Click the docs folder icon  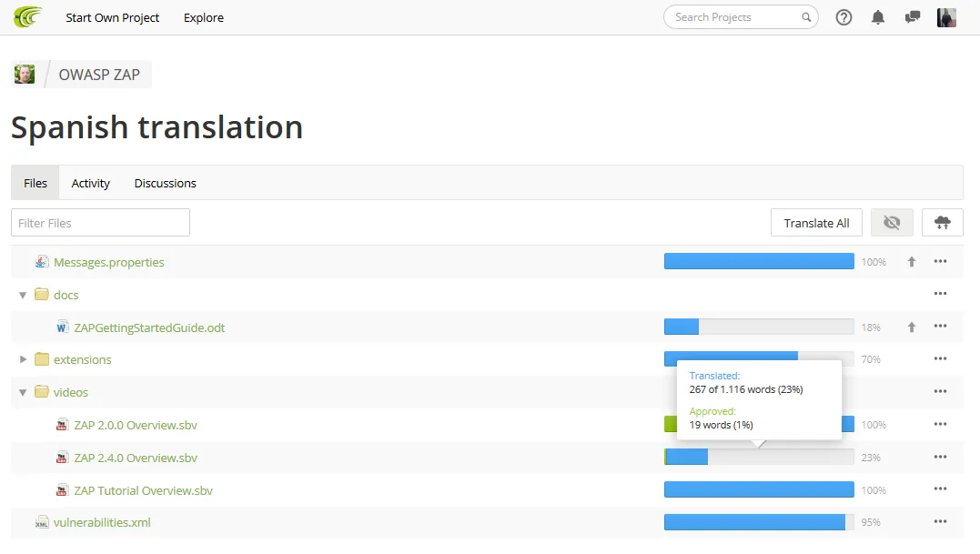click(x=42, y=294)
